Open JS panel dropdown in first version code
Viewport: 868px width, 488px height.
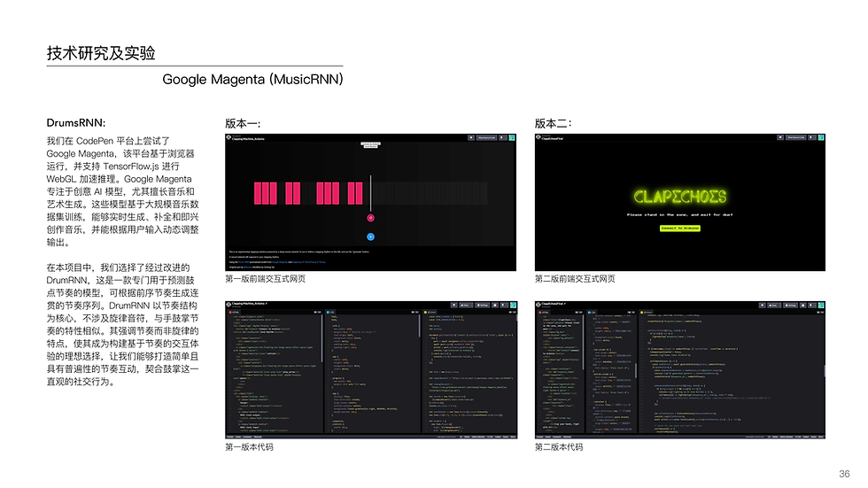point(515,312)
